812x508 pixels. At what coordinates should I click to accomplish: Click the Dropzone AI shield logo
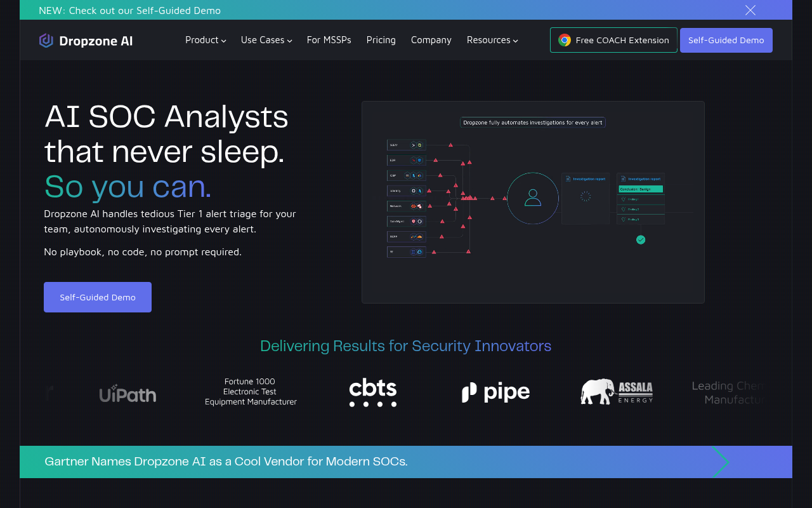coord(45,40)
